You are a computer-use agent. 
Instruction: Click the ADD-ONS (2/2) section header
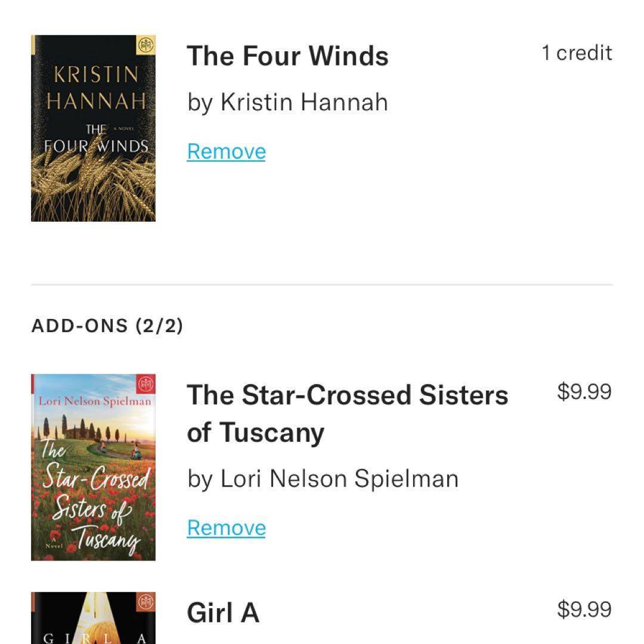pos(107,326)
